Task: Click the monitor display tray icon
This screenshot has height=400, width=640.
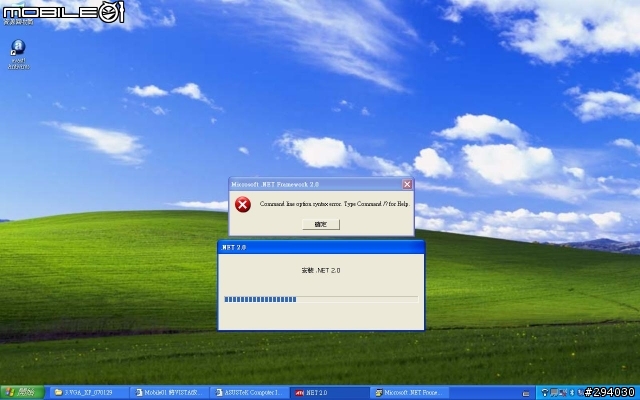Action: tap(554, 393)
